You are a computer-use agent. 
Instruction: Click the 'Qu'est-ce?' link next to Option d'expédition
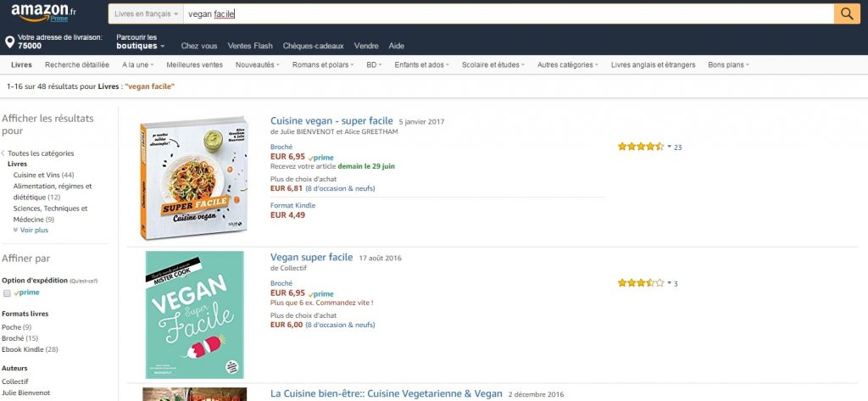[x=84, y=281]
